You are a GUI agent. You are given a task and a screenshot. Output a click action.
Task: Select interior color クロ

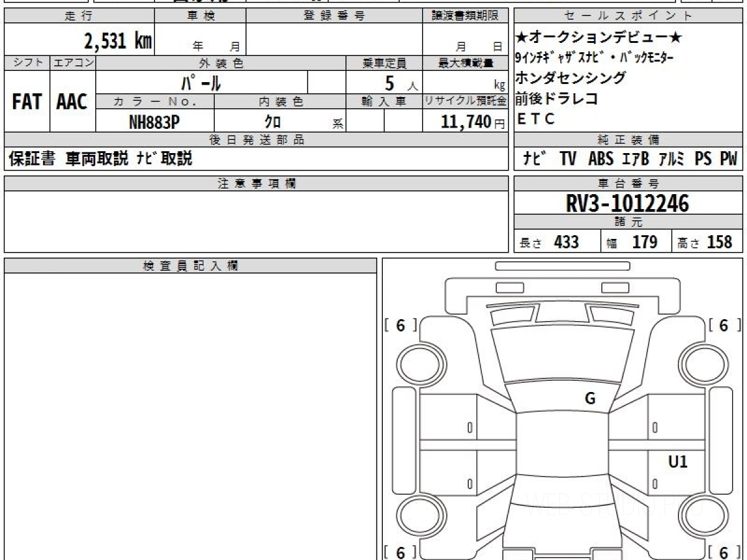point(273,122)
